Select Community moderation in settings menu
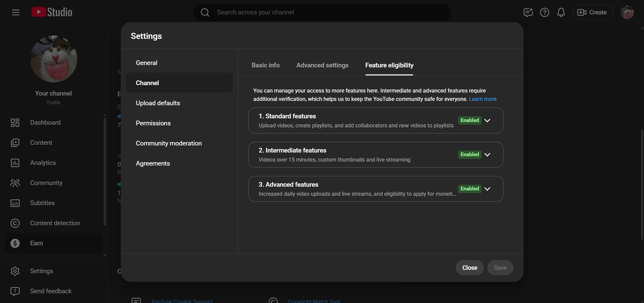This screenshot has height=303, width=644. click(x=168, y=143)
